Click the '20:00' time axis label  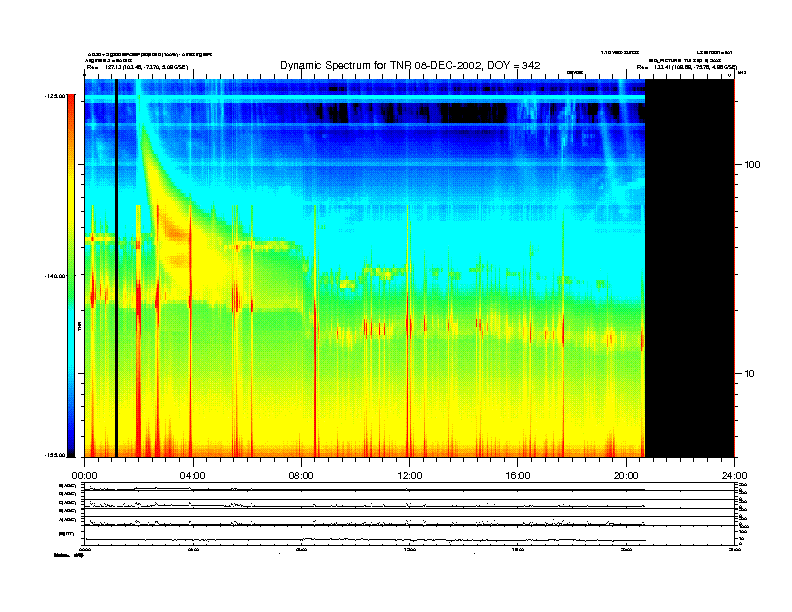coord(626,476)
